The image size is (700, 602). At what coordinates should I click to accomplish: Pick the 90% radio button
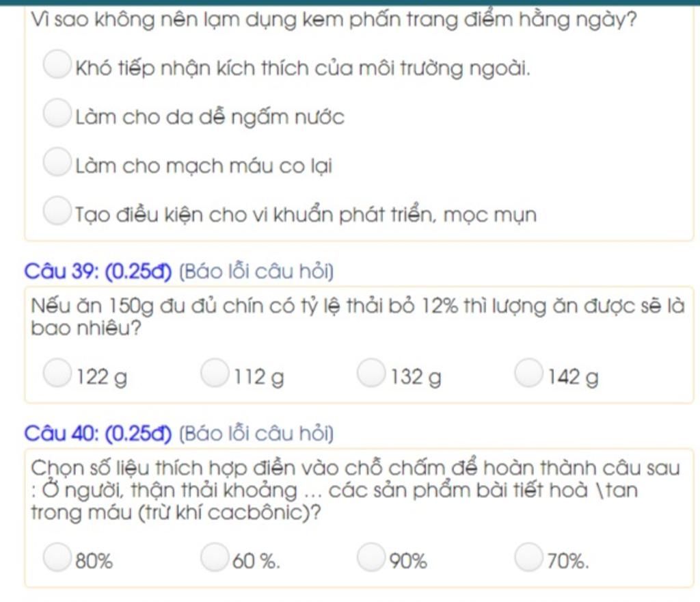coord(371,557)
